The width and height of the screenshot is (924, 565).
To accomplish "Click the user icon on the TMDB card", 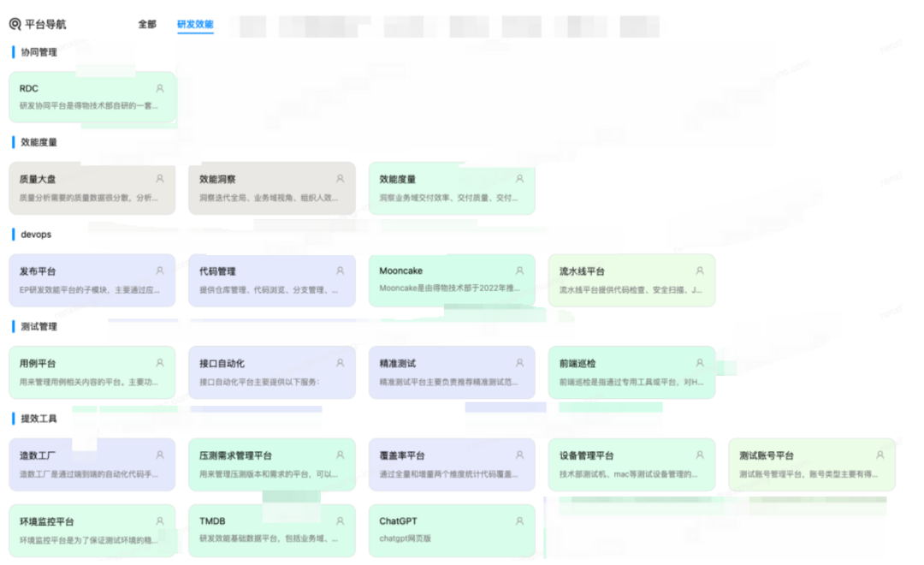I will click(x=340, y=520).
